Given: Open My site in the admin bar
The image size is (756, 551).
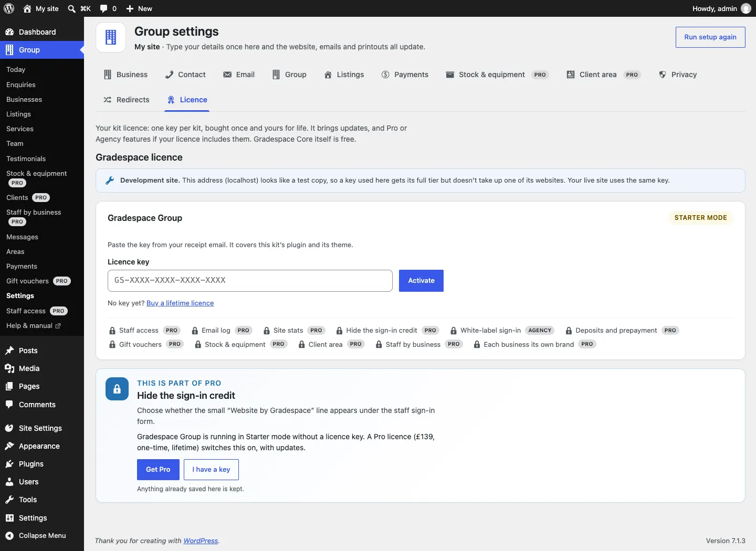Looking at the screenshot, I should (x=41, y=8).
